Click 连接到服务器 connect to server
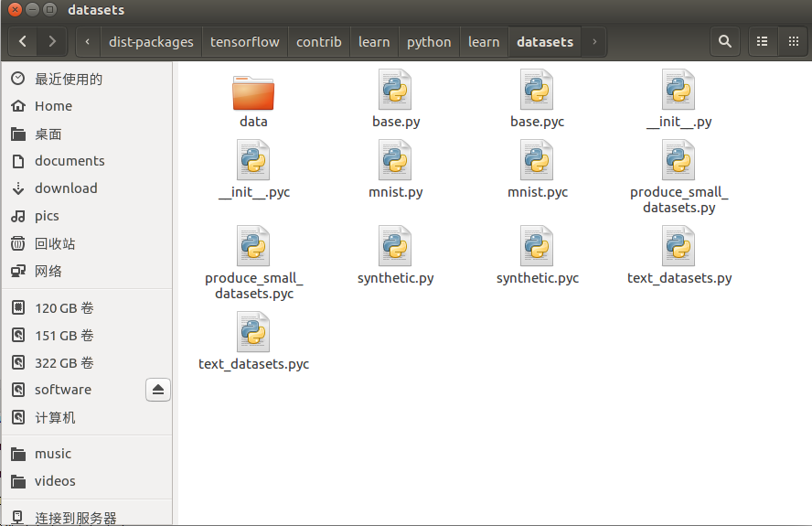The height and width of the screenshot is (526, 812). tap(87, 518)
